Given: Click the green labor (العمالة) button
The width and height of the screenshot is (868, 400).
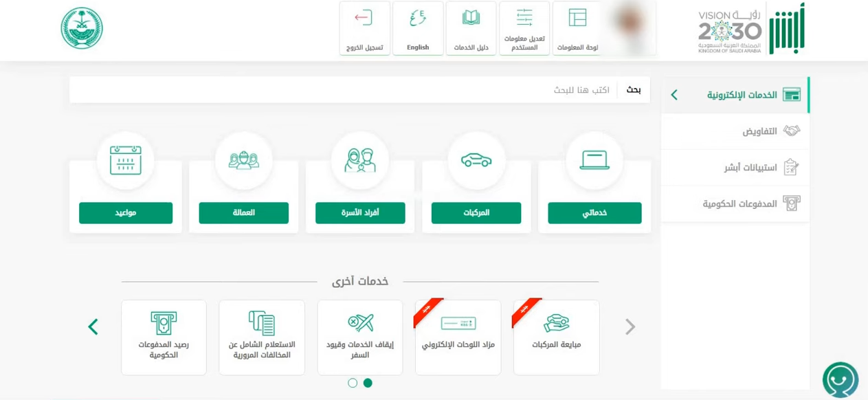Looking at the screenshot, I should 244,213.
